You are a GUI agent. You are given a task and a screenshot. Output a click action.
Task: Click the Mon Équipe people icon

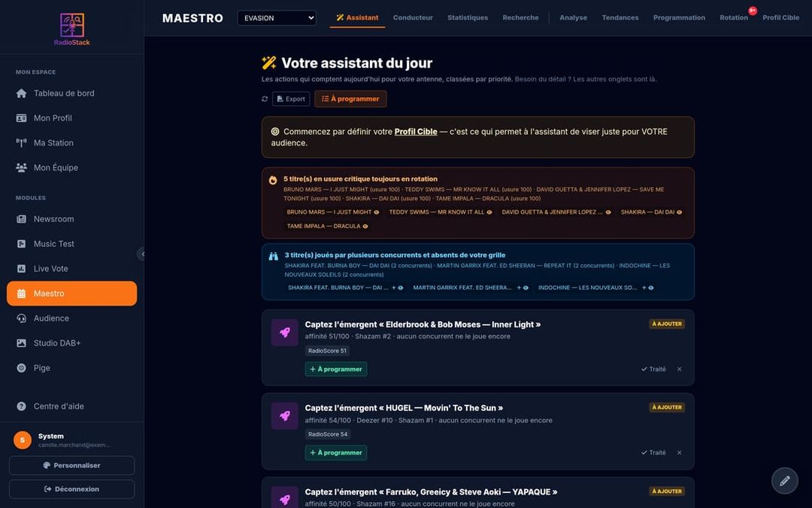[x=21, y=168]
